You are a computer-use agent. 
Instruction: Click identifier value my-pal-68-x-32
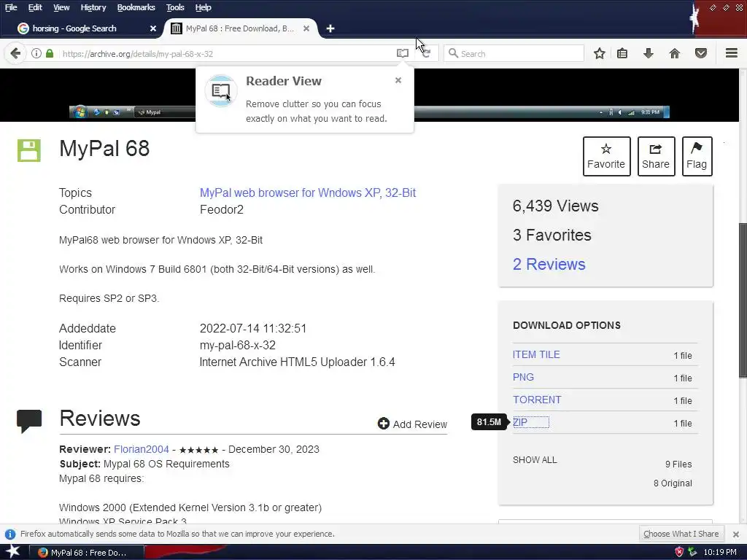pos(238,345)
